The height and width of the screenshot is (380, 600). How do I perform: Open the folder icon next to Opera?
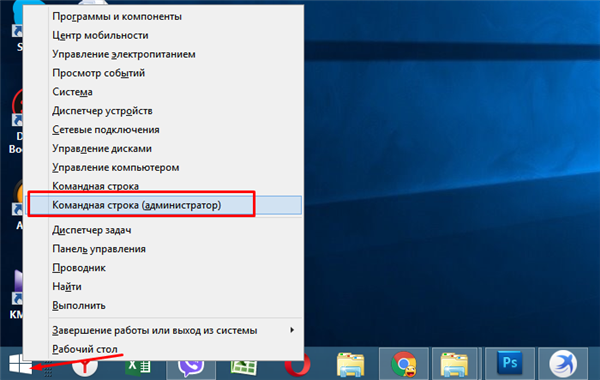[351, 364]
